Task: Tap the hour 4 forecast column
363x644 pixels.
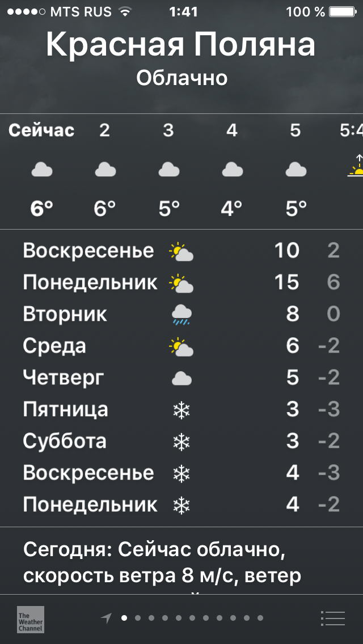Action: click(231, 169)
